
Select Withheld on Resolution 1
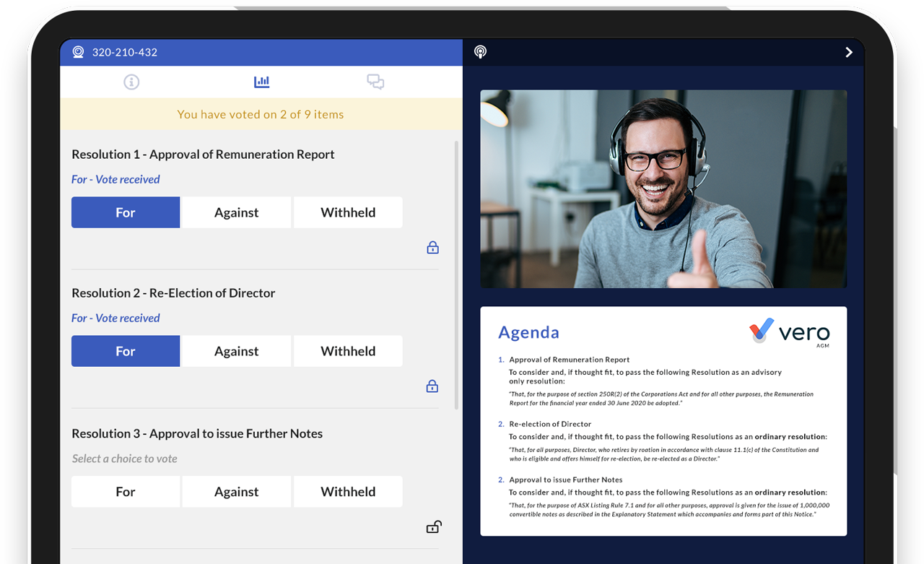click(x=348, y=212)
